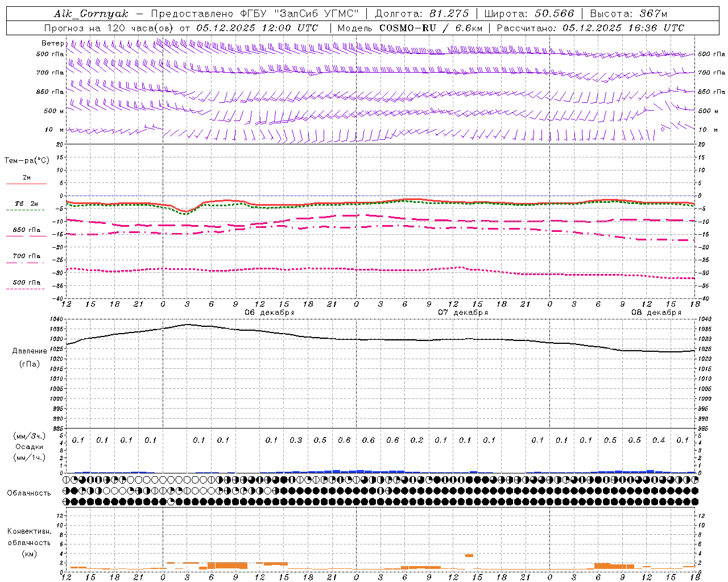Image resolution: width=728 pixels, height=582 pixels.
Task: Click the Рассчитано: 05.12.2025 16:36 UTC text
Action: pyautogui.click(x=590, y=28)
